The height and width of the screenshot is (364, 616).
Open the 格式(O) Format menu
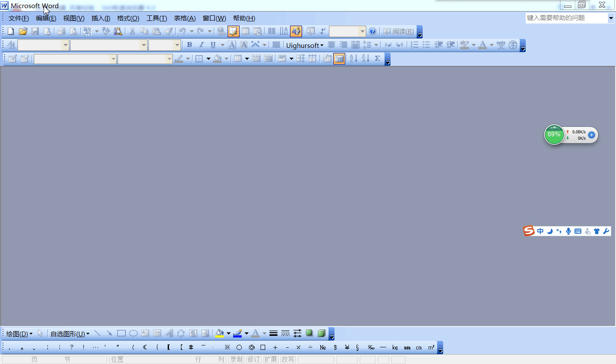[x=128, y=18]
